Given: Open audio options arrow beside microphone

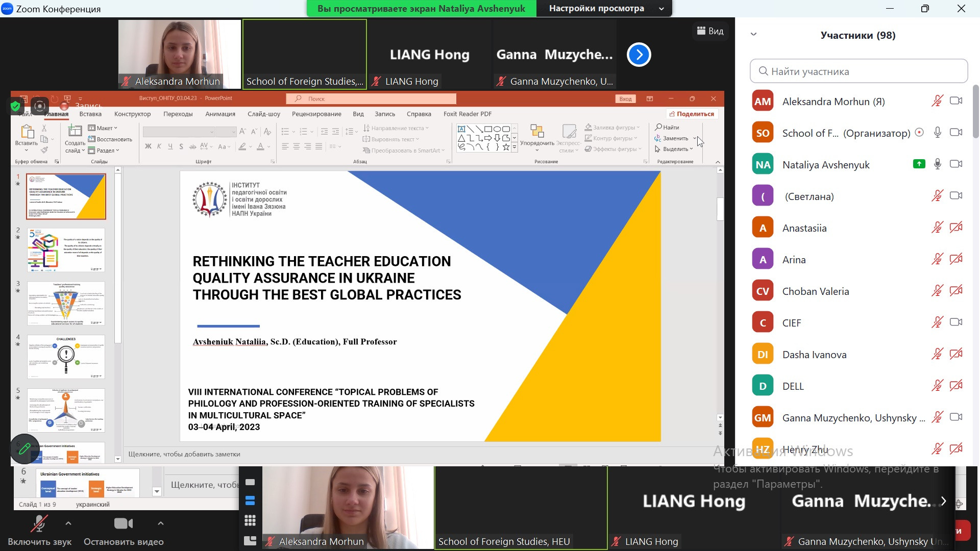Looking at the screenshot, I should click(x=68, y=523).
